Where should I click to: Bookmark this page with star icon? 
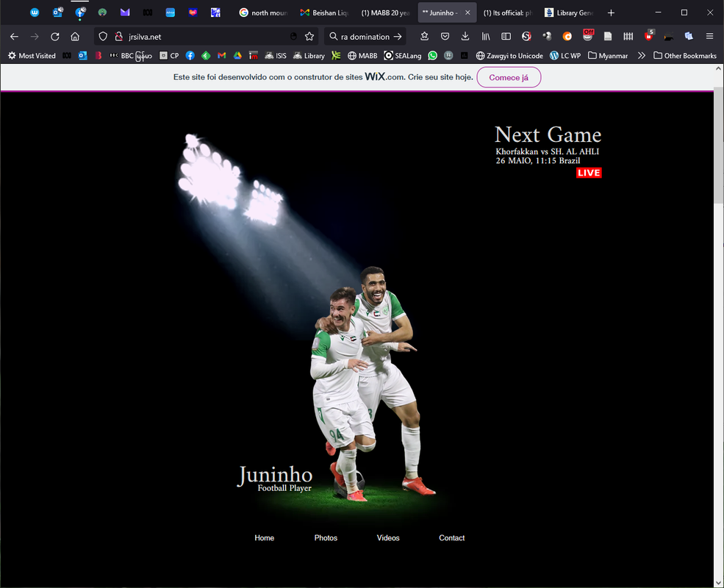(309, 37)
